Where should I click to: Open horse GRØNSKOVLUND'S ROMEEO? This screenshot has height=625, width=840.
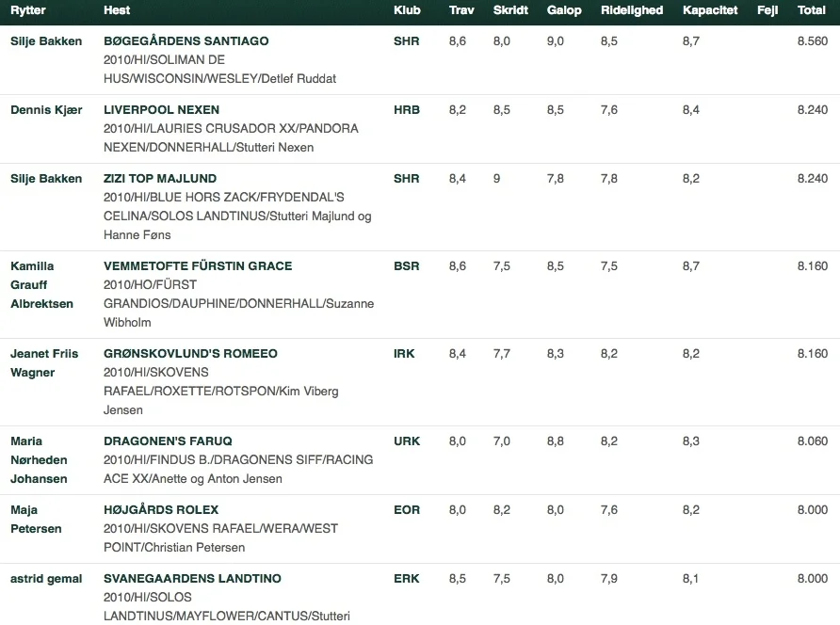coord(190,354)
